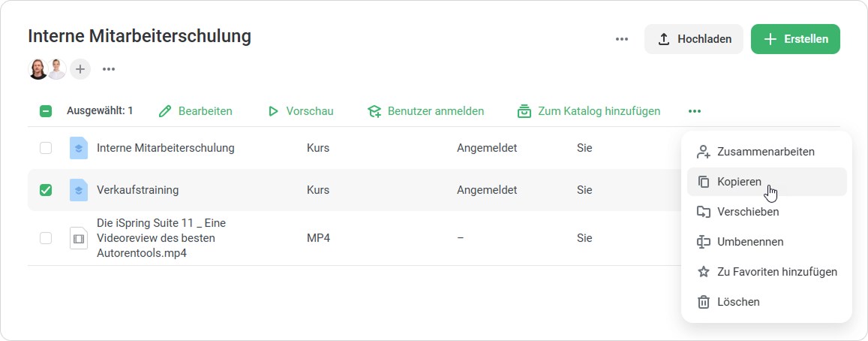Viewport: 868px width, 341px height.
Task: Click the Vorschau play icon
Action: coord(273,111)
